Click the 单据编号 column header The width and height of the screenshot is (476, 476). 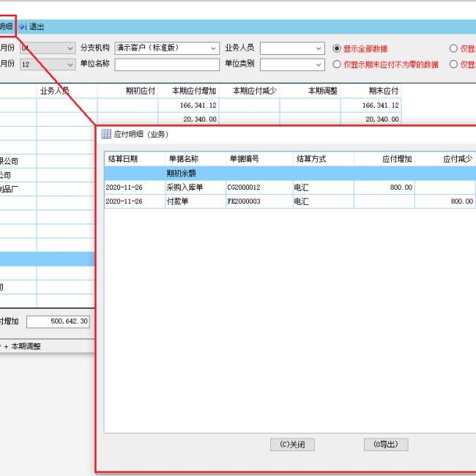259,159
